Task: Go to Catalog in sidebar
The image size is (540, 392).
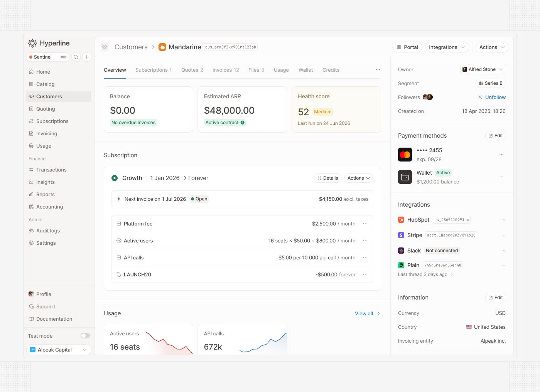Action: (59, 84)
